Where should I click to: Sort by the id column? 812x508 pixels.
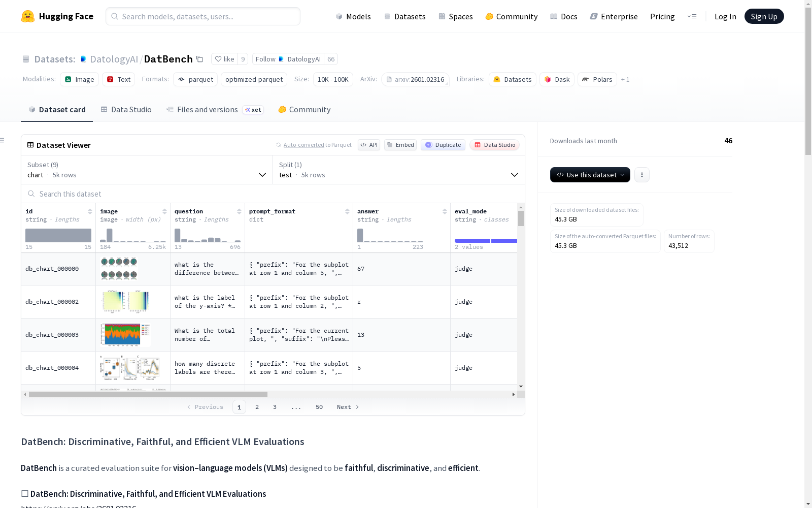pos(90,211)
